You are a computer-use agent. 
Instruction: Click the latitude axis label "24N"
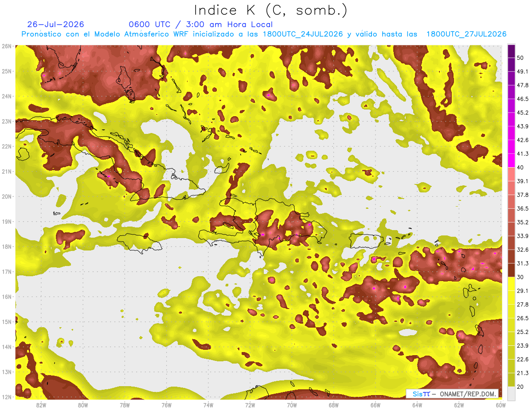(x=7, y=96)
